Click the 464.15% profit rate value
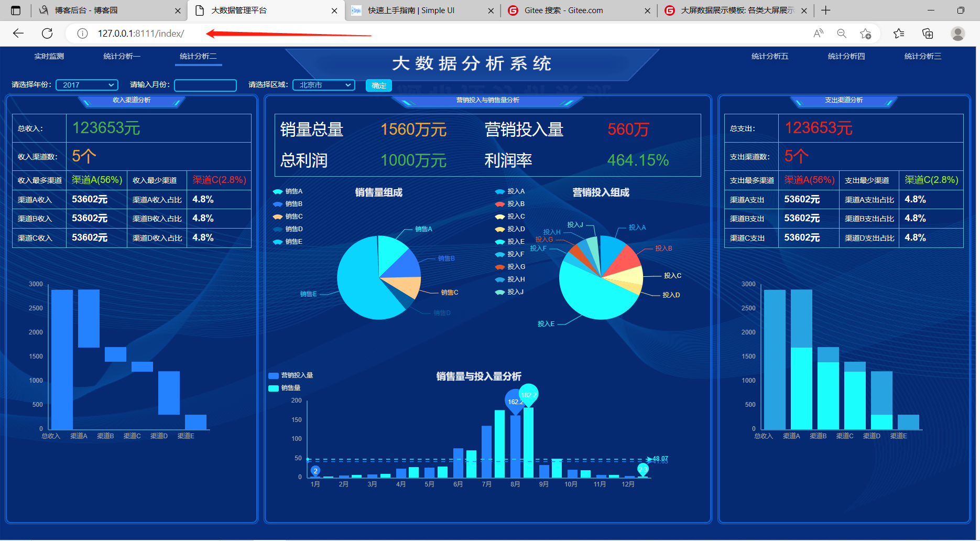This screenshot has width=980, height=541. (638, 160)
